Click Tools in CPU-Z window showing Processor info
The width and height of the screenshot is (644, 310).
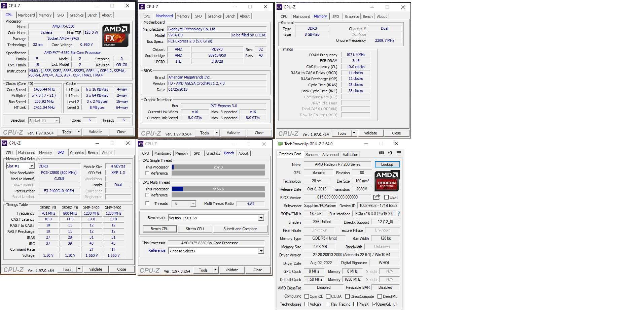click(x=67, y=132)
